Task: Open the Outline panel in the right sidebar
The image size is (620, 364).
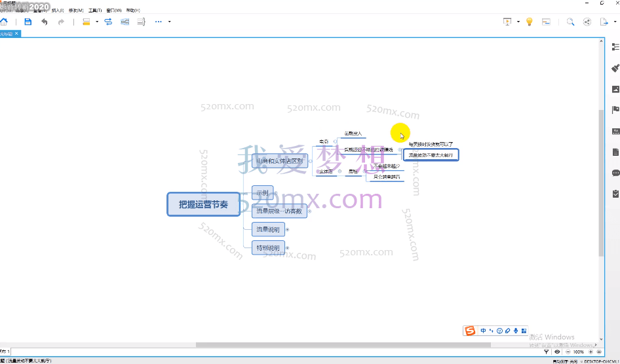Action: [x=615, y=46]
